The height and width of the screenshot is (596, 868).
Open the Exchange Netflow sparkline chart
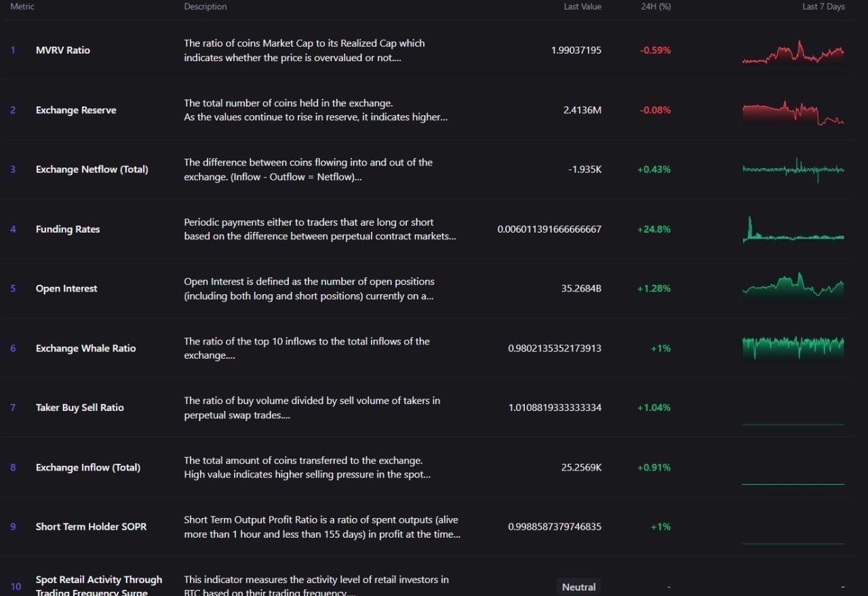pos(793,170)
